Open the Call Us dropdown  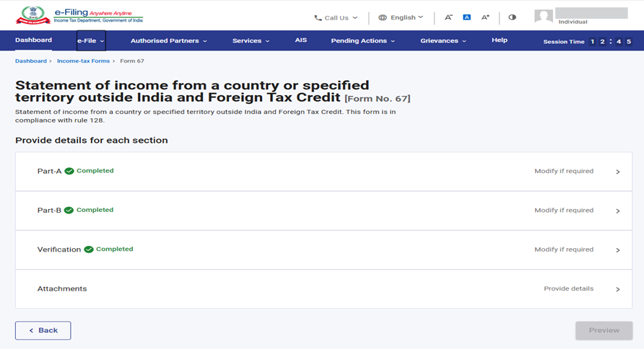336,18
